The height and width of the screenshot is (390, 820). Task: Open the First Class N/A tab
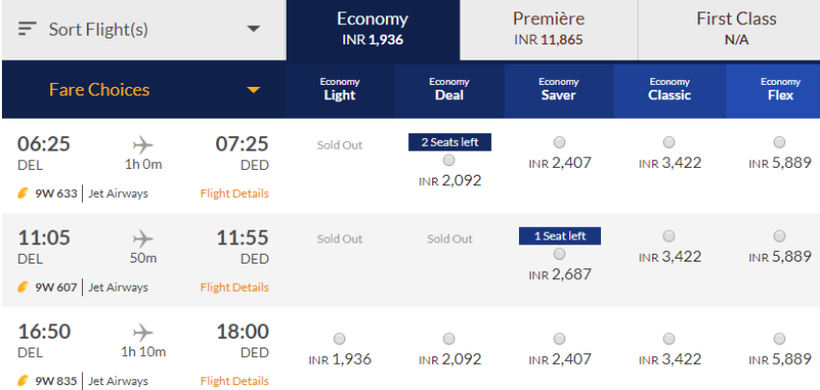tap(736, 30)
